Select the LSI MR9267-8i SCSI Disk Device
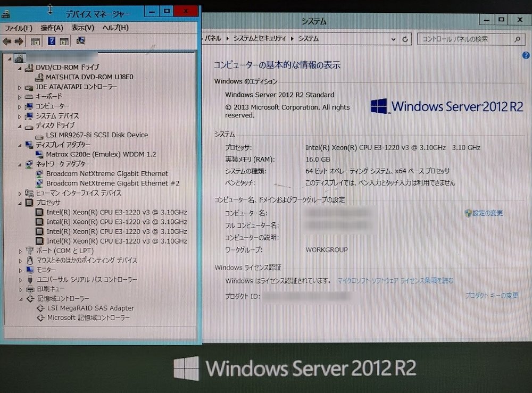 97,135
